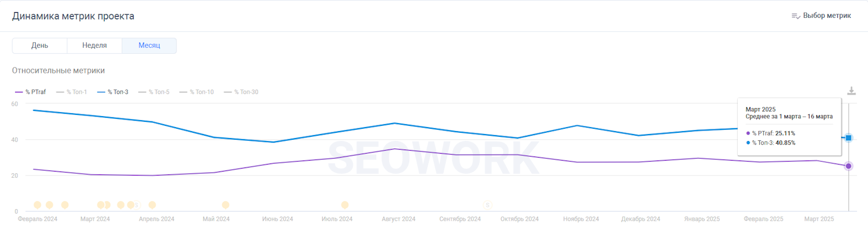Switch to the День tab
Viewport: 868px width, 231px height.
(39, 46)
